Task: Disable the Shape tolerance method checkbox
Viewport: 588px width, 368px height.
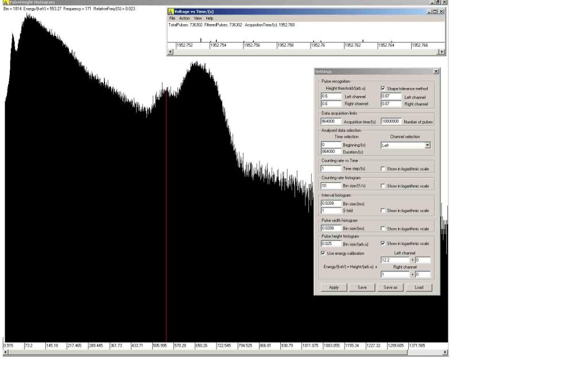Action: click(383, 89)
